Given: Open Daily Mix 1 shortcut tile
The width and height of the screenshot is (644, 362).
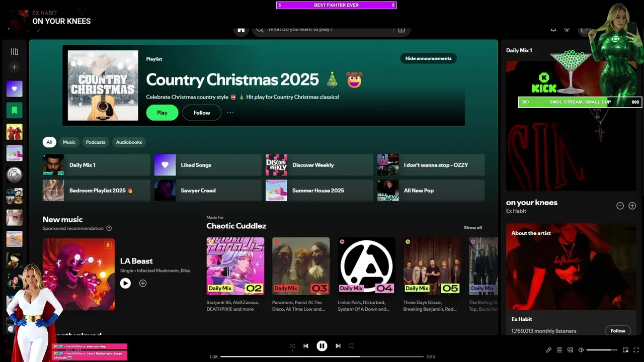Looking at the screenshot, I should pyautogui.click(x=96, y=165).
